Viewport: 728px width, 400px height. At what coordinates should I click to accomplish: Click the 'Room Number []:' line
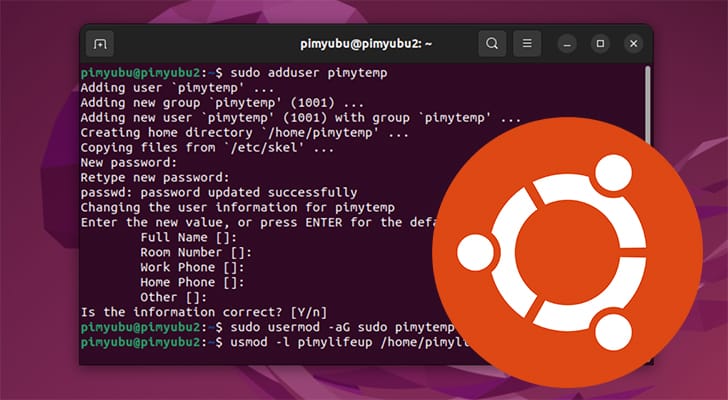196,252
